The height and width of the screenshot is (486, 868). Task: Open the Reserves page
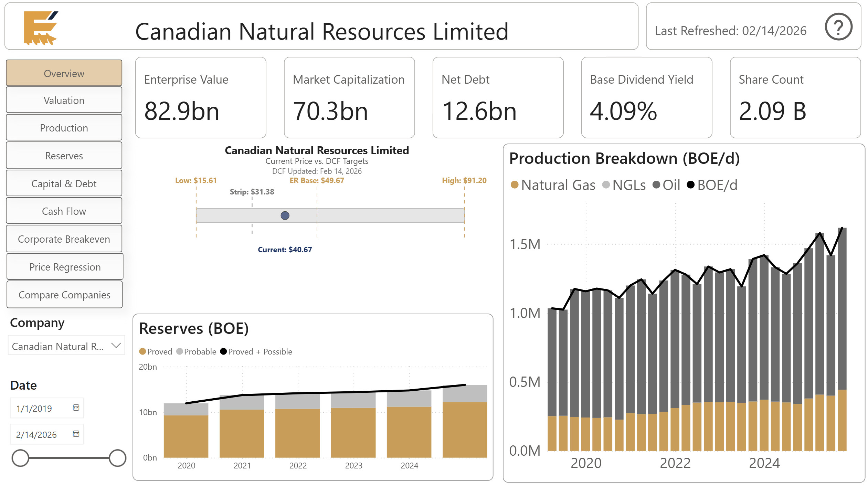click(64, 155)
